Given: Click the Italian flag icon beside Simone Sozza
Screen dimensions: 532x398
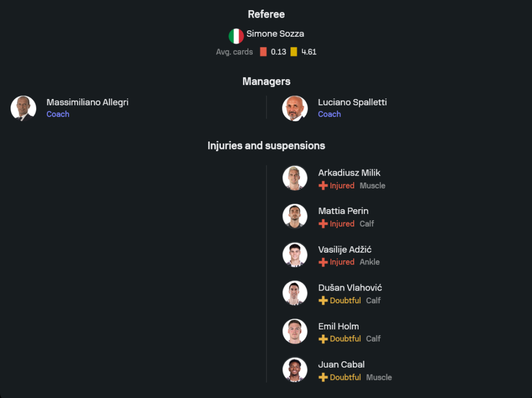Looking at the screenshot, I should (236, 36).
